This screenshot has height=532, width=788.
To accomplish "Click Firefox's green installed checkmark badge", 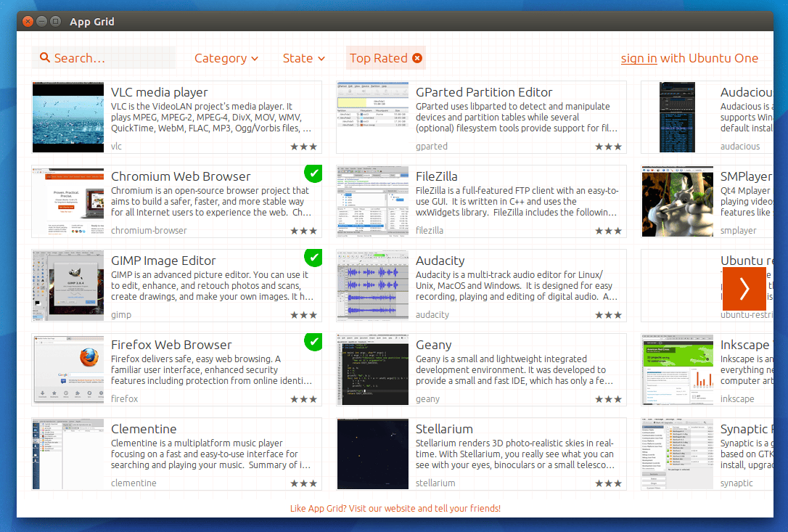I will (313, 342).
